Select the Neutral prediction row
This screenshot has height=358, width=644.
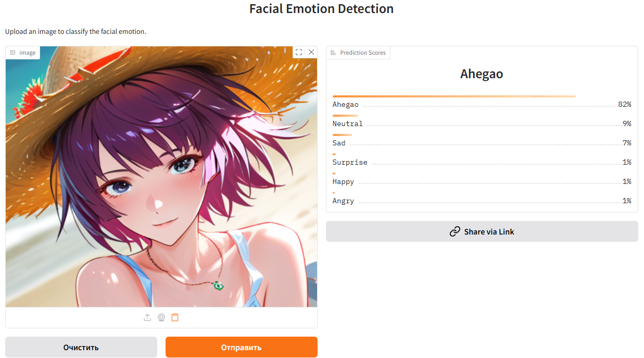[482, 120]
